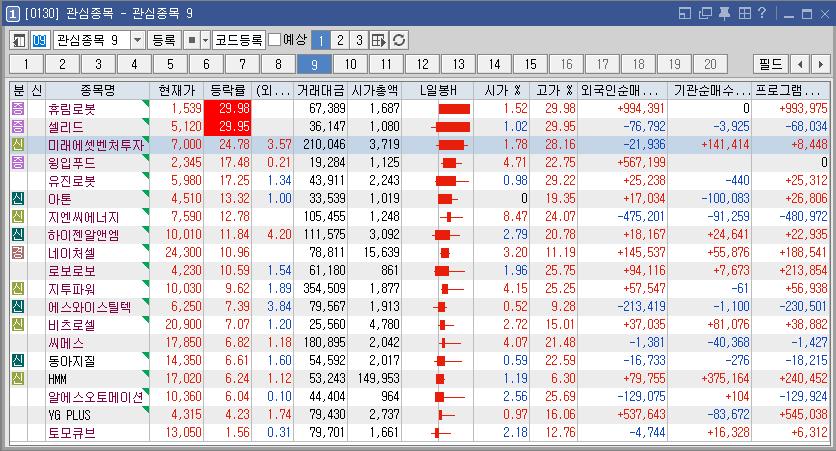Click the 외국인순매 column header
Screen dimensions: 836x451
623,90
